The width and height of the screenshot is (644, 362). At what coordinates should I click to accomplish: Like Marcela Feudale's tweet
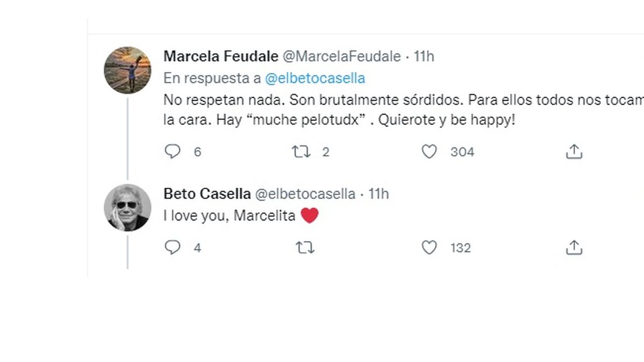(x=429, y=152)
